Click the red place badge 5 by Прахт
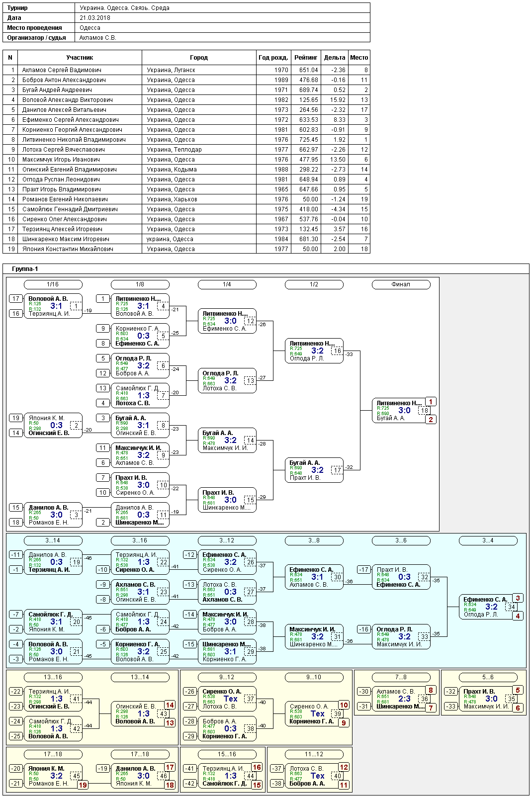This screenshot has height=798, width=532. (518, 690)
